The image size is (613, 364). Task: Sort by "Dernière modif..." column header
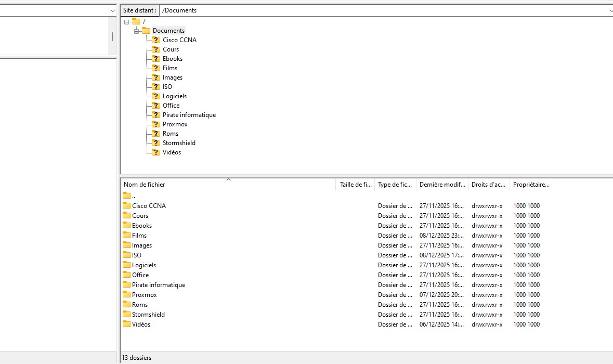point(442,185)
